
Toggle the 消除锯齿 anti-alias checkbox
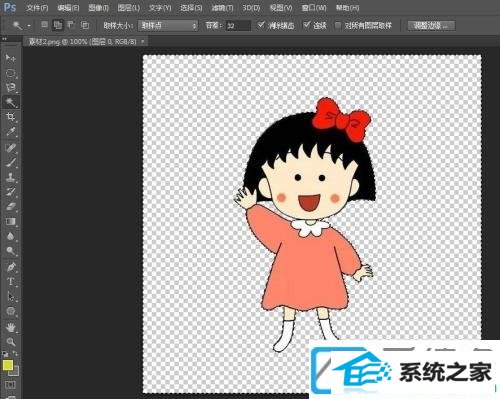pyautogui.click(x=261, y=25)
